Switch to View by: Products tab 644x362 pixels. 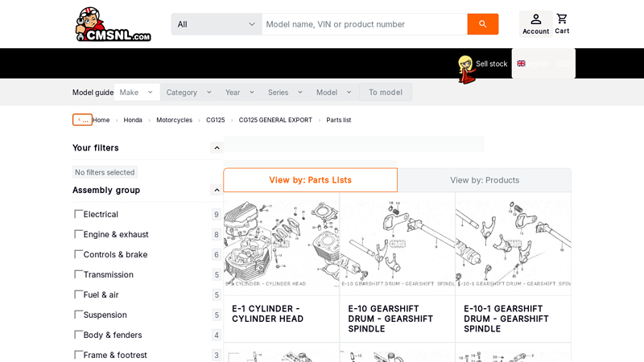click(485, 180)
